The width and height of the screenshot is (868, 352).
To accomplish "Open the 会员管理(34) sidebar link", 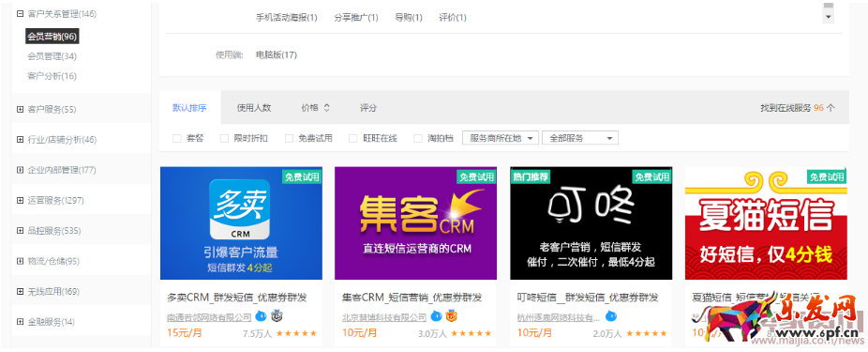I will pyautogui.click(x=52, y=56).
